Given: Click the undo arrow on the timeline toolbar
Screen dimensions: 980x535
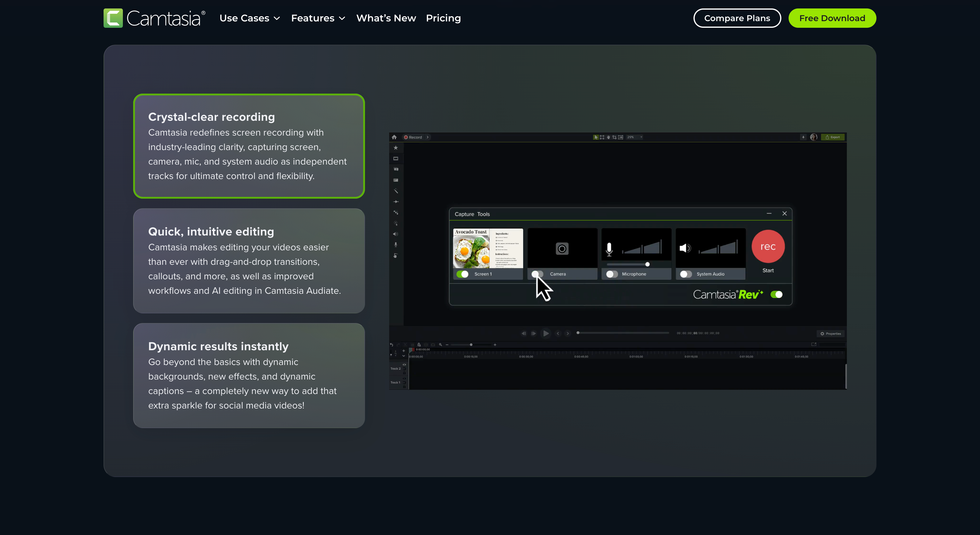Looking at the screenshot, I should [392, 345].
